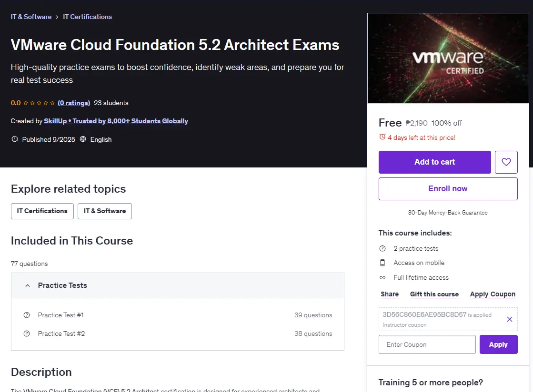
Task: Click Gift this course link
Action: click(434, 294)
